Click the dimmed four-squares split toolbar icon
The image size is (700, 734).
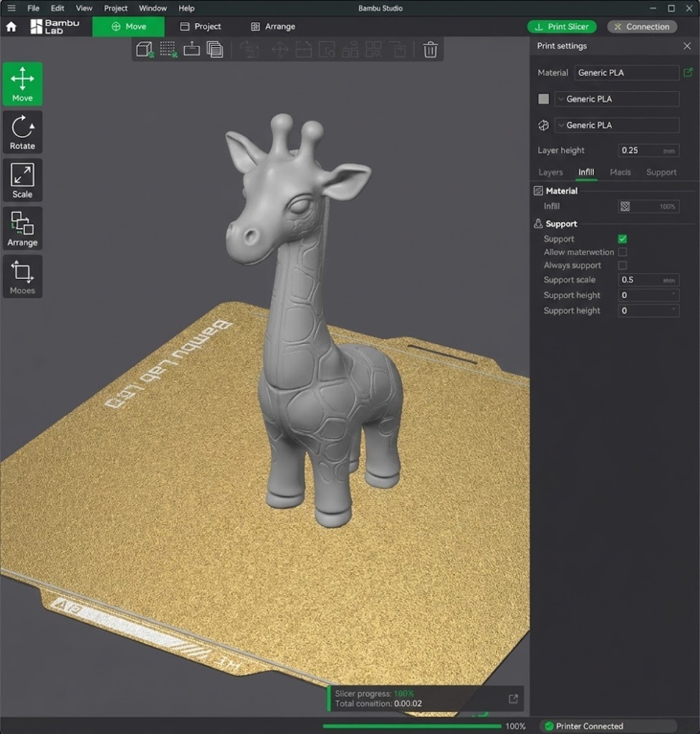[373, 49]
